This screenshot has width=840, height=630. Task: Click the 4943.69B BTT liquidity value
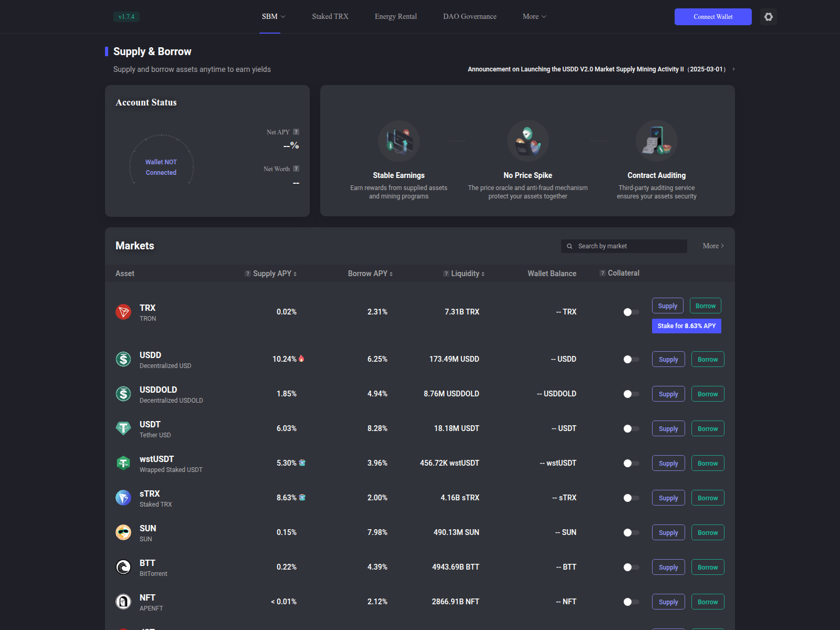456,567
